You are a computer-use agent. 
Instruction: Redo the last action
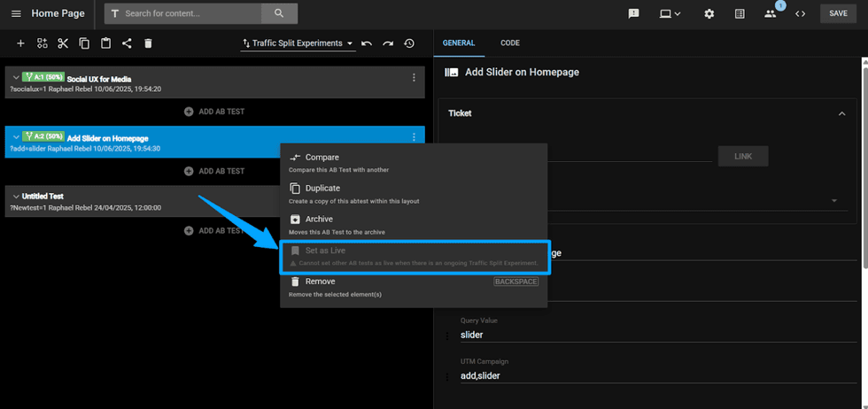(388, 43)
